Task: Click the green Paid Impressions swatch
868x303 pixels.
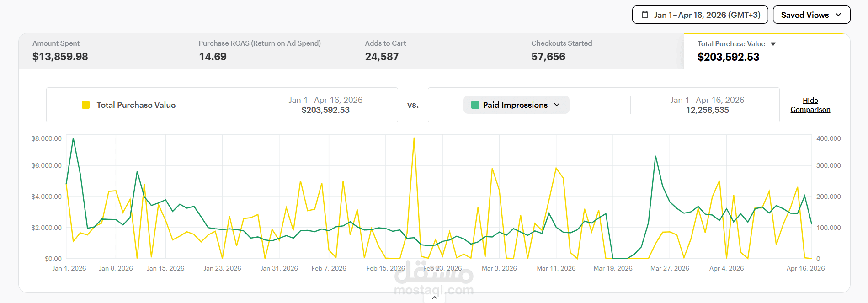Action: [475, 105]
